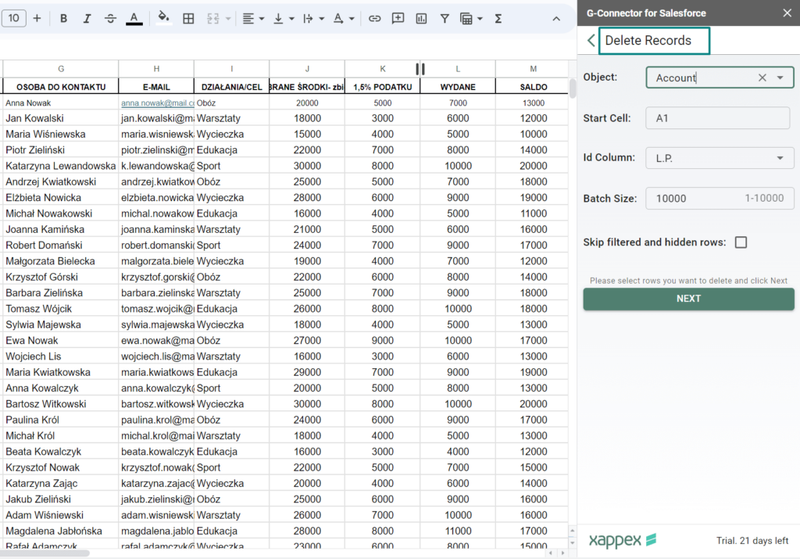Click the merge cells icon
800x559 pixels.
213,18
